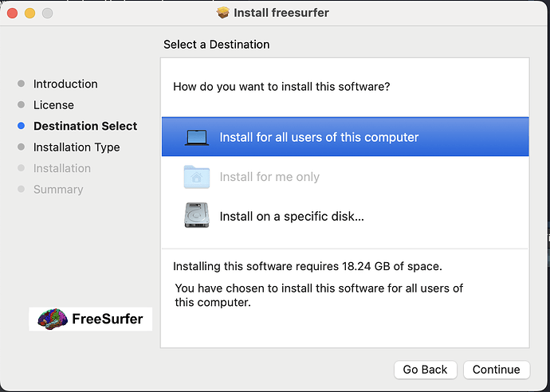Screen dimensions: 550x392
Task: Close the installer with red button
Action: tap(12, 14)
